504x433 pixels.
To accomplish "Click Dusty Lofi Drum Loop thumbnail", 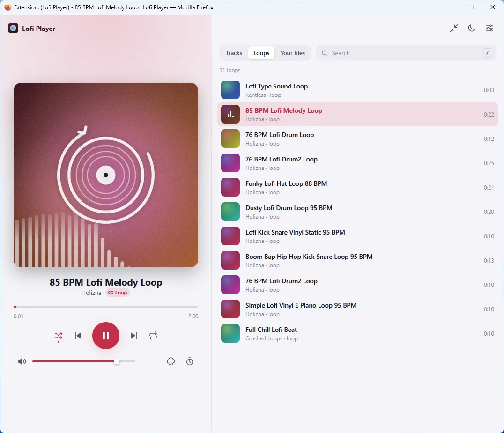I will (230, 212).
